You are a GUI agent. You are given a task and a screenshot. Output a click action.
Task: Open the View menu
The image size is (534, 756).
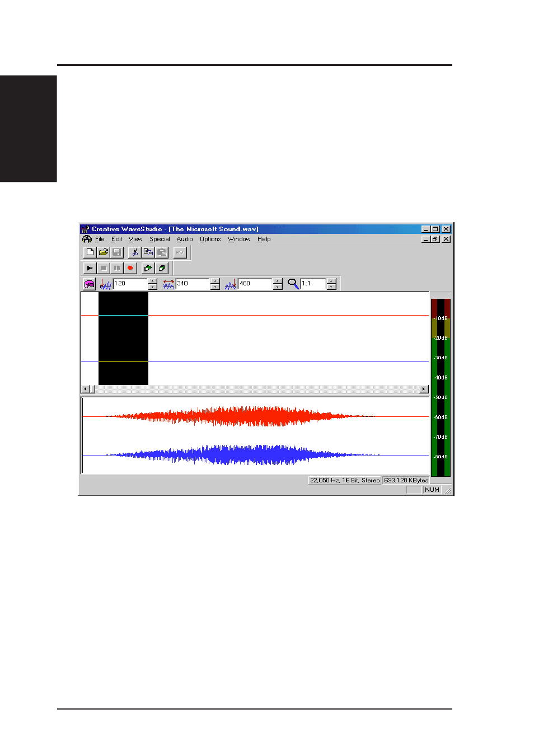click(135, 239)
